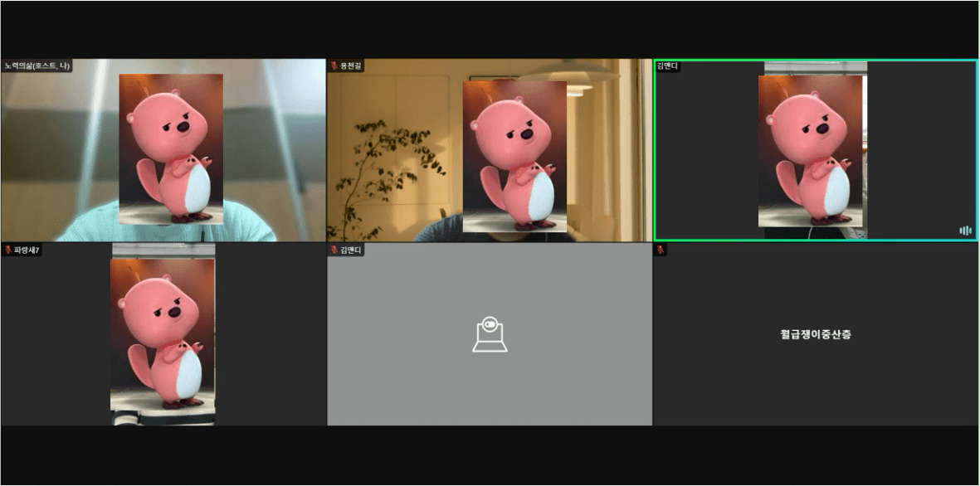This screenshot has width=980, height=486.
Task: Select the 노력의삶(호스트, 나) video tile
Action: coord(163,150)
